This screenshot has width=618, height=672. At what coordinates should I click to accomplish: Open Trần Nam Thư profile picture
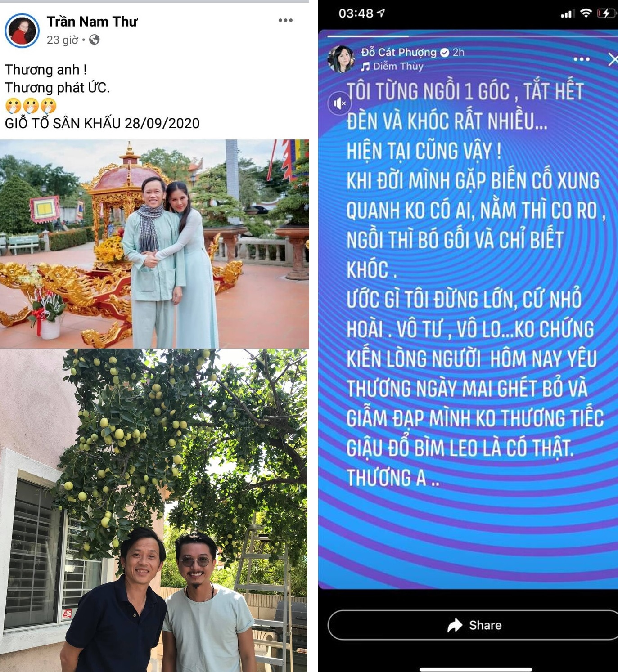pos(22,31)
